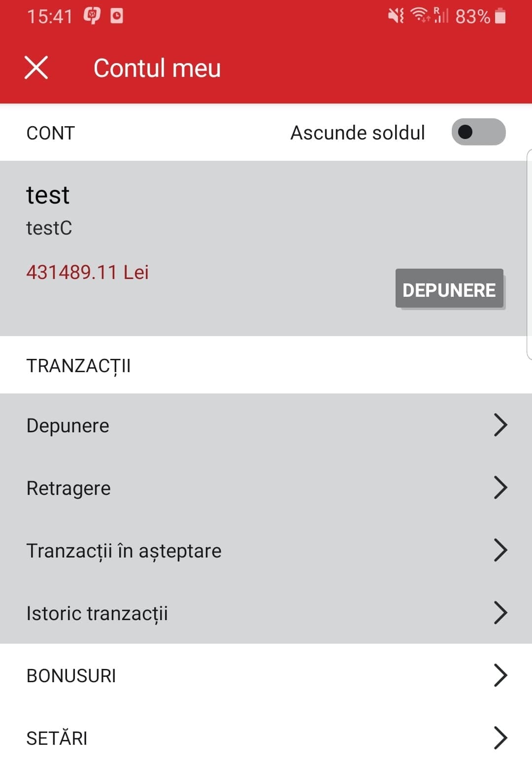Close the Contul meu screen
Screen dimensions: 532x767
pyautogui.click(x=36, y=68)
